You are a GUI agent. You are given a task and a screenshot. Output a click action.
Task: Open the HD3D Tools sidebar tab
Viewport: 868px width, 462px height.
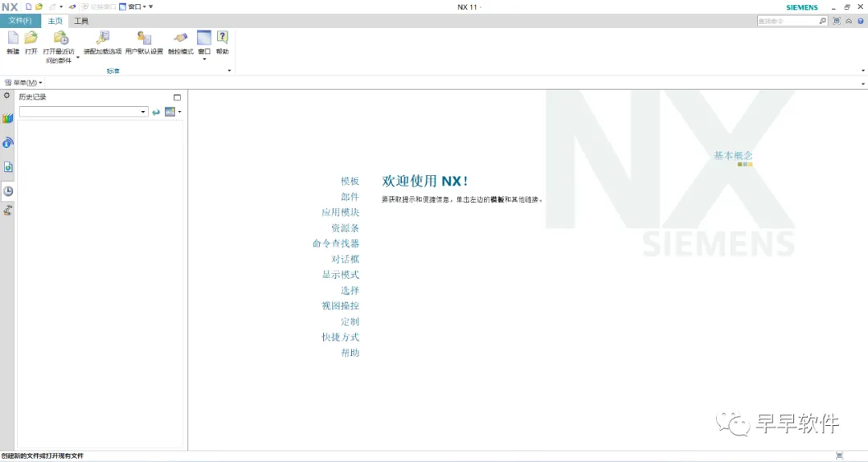coord(7,143)
